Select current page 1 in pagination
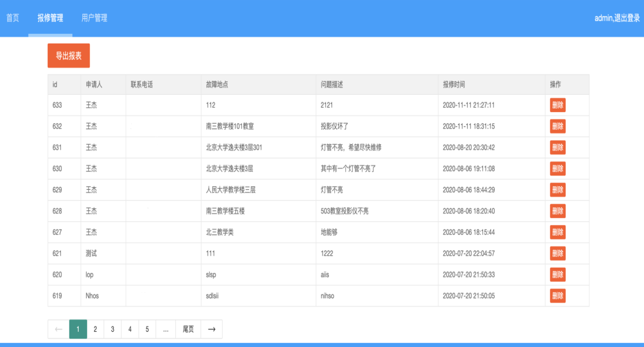 tap(78, 329)
